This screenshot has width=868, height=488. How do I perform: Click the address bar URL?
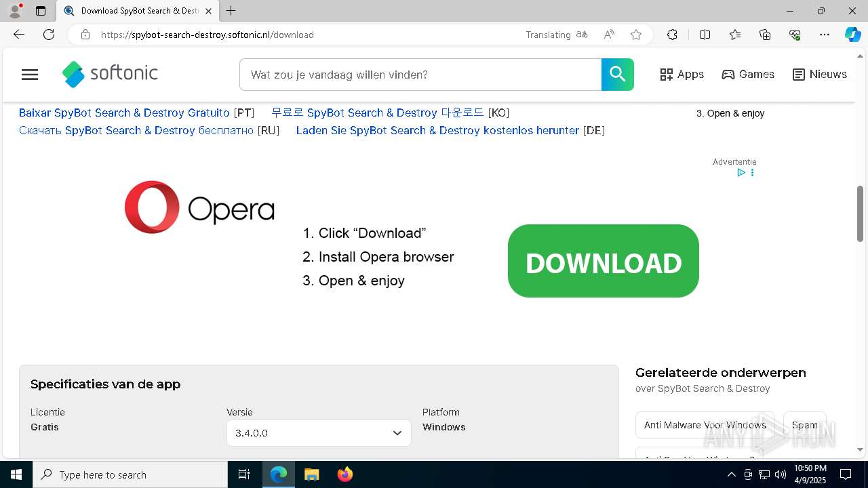tap(208, 35)
